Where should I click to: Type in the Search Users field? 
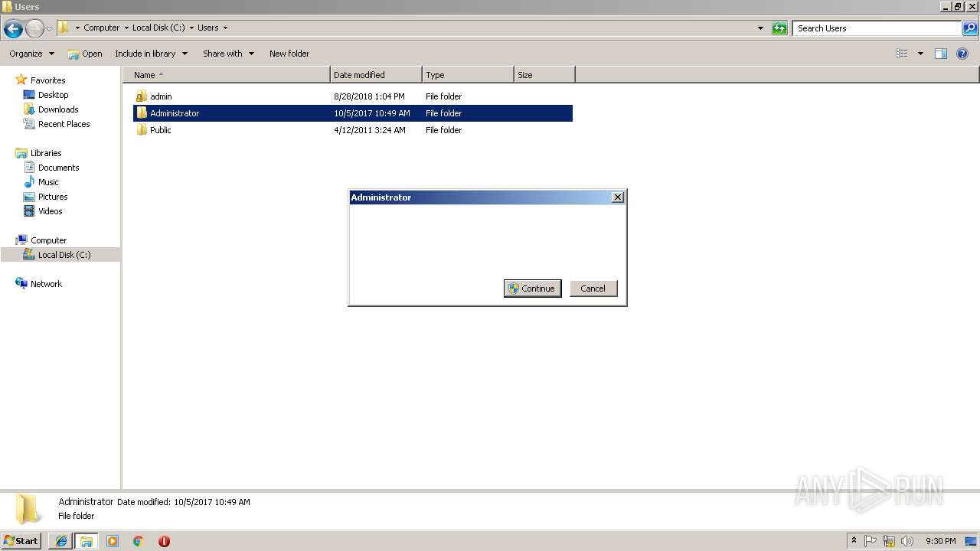(x=877, y=28)
